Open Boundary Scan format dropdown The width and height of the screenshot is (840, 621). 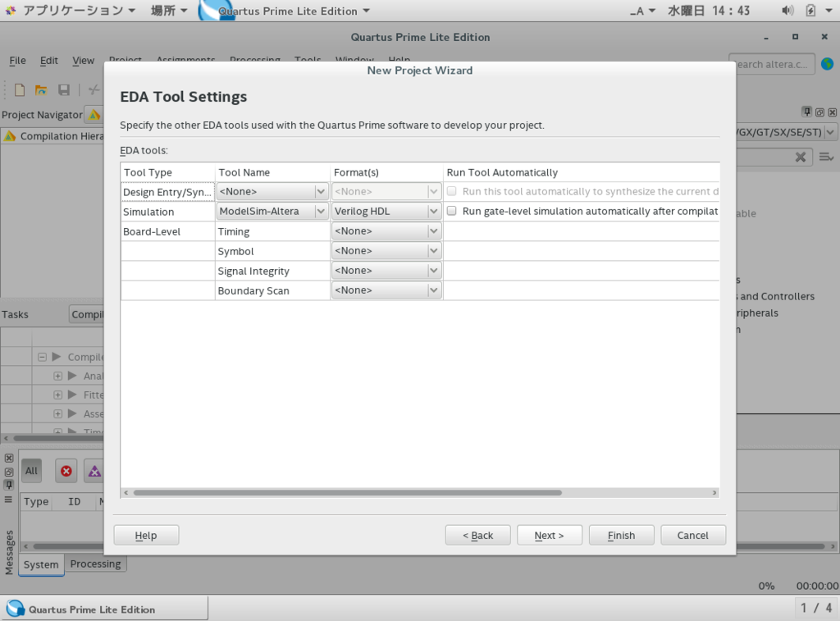point(386,290)
